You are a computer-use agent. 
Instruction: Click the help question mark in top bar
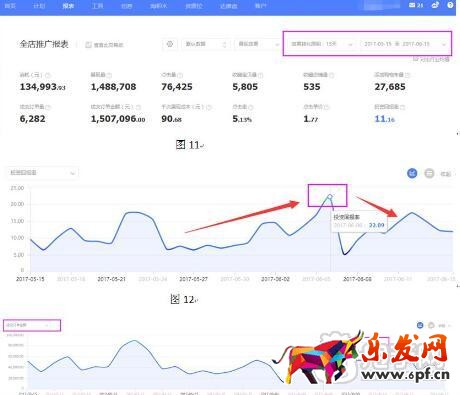[x=450, y=5]
